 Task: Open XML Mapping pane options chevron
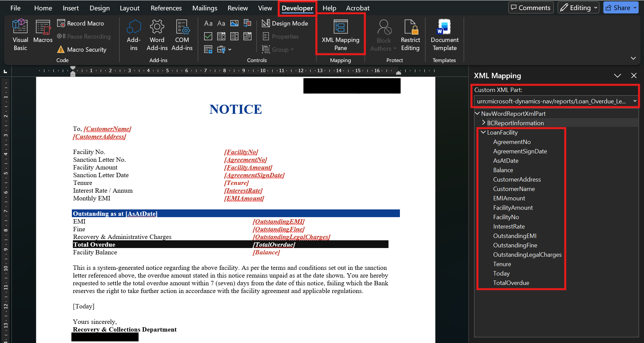point(617,76)
